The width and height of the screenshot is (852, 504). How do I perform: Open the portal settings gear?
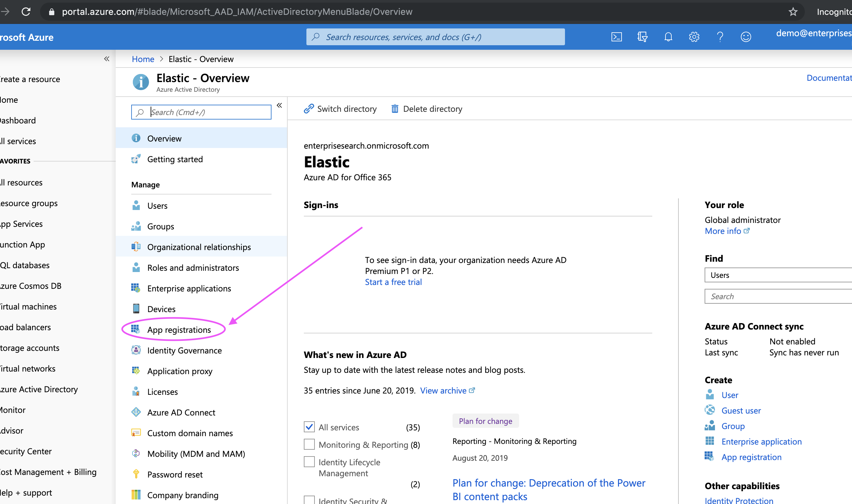click(694, 37)
